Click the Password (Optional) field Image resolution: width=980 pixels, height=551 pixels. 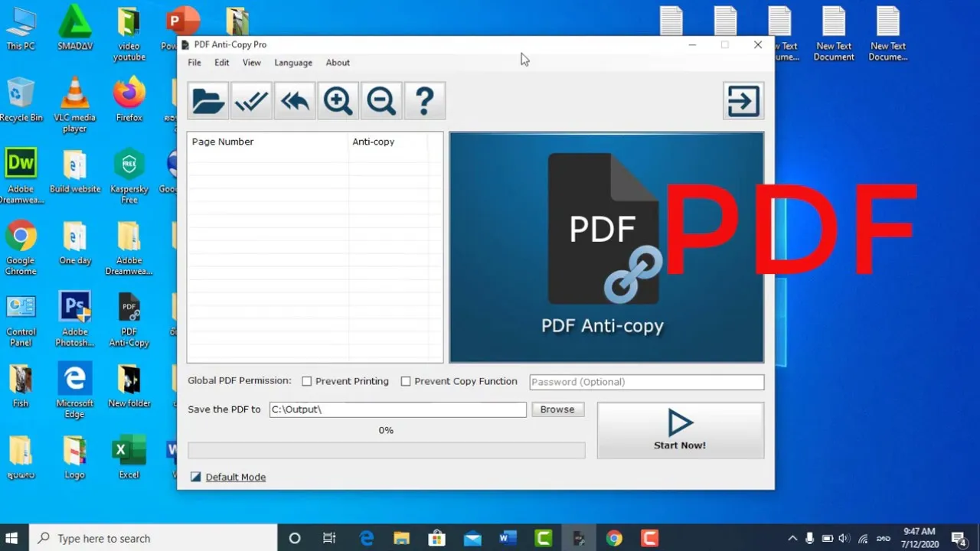point(647,382)
